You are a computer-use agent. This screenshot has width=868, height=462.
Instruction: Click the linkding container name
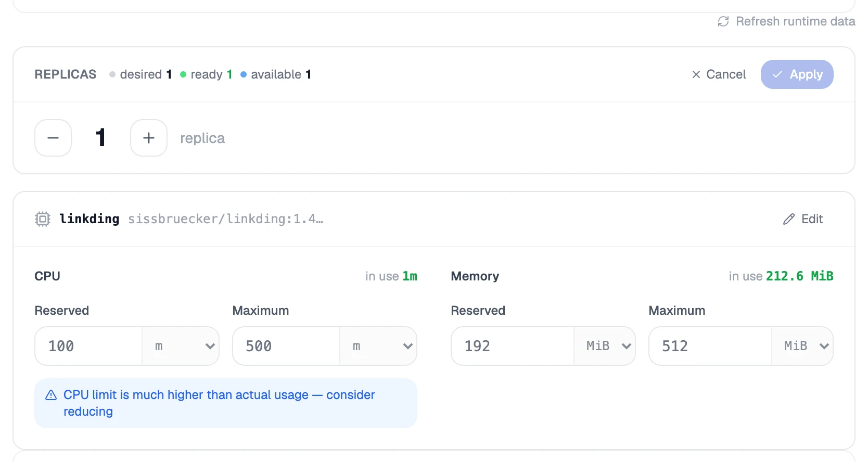click(90, 219)
